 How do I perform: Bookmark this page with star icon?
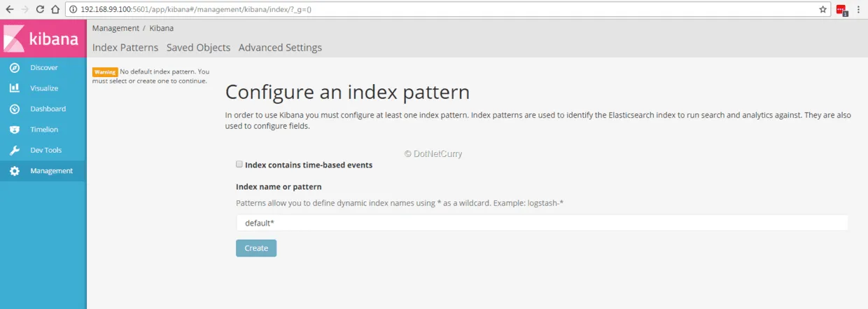(x=823, y=10)
